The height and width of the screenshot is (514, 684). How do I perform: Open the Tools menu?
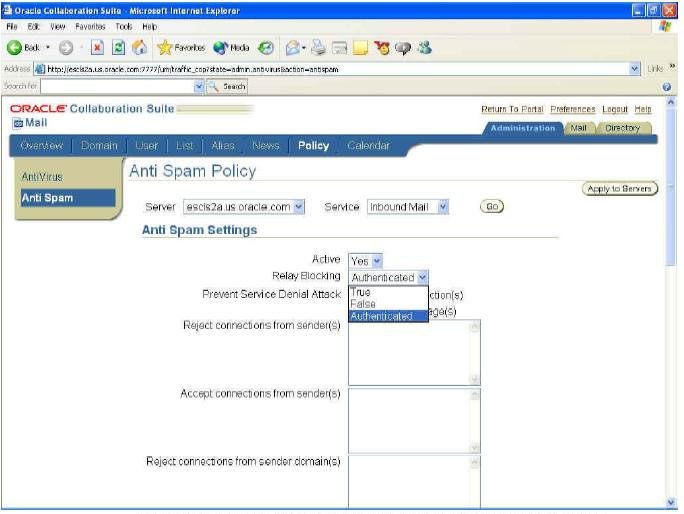pos(124,27)
